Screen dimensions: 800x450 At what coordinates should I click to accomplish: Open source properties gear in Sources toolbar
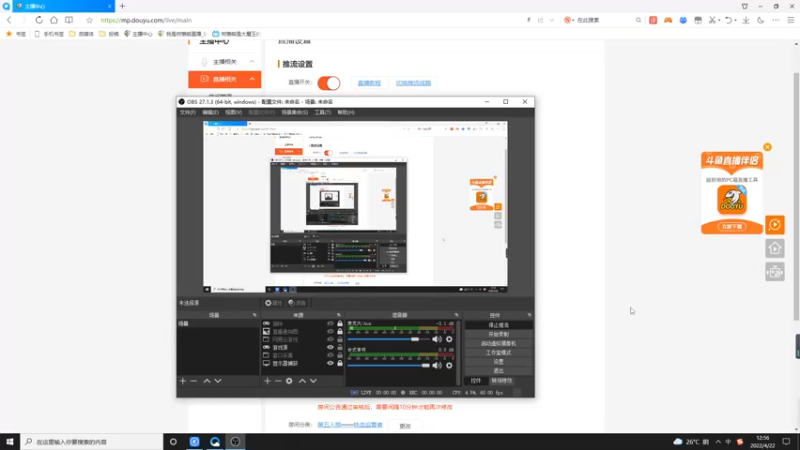289,381
